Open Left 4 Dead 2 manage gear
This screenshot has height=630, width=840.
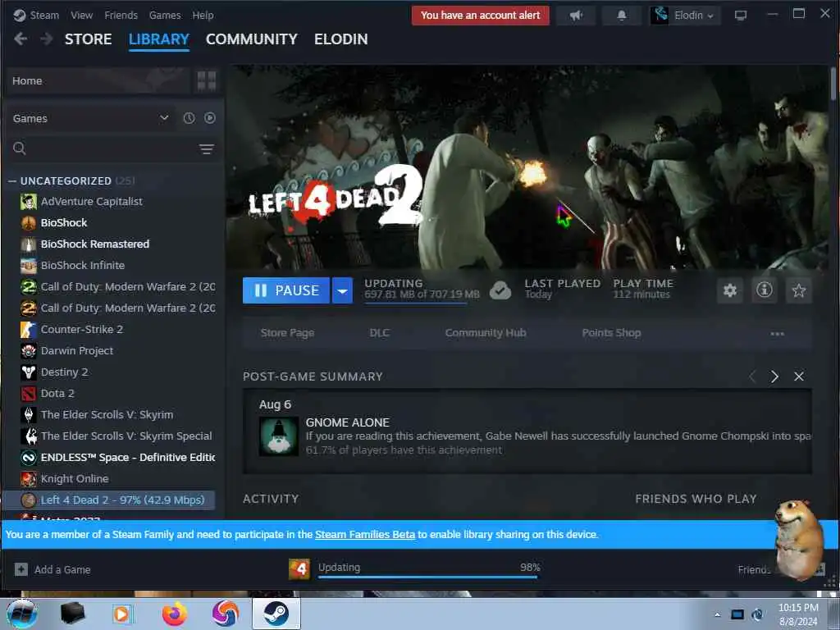click(729, 290)
